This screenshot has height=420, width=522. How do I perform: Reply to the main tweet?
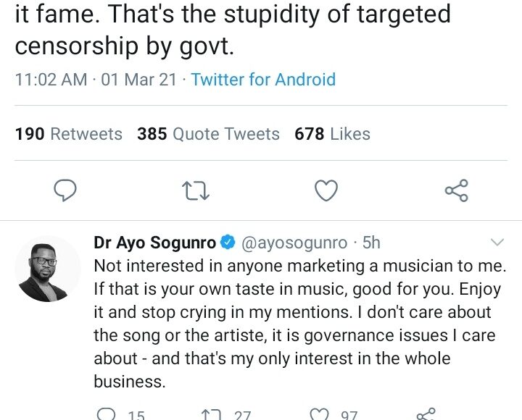point(66,190)
